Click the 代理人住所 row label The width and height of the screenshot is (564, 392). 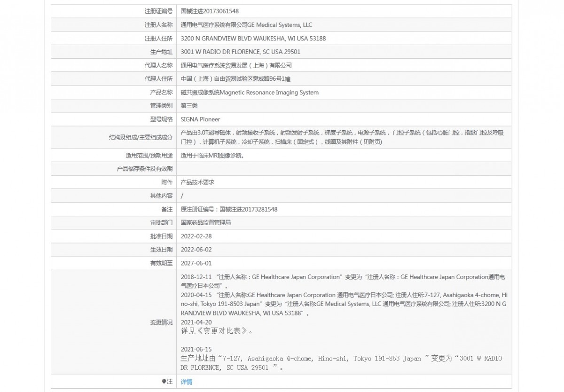pos(158,79)
